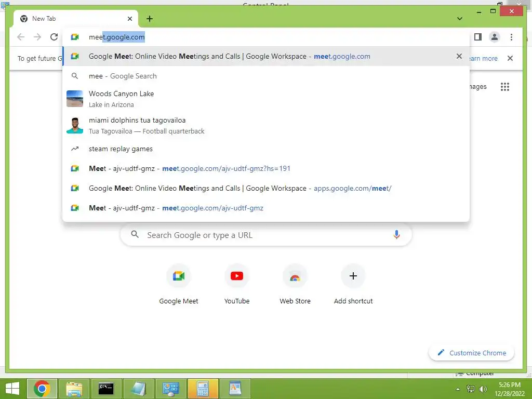
Task: Open the Notepad taskbar icon
Action: pyautogui.click(x=138, y=389)
